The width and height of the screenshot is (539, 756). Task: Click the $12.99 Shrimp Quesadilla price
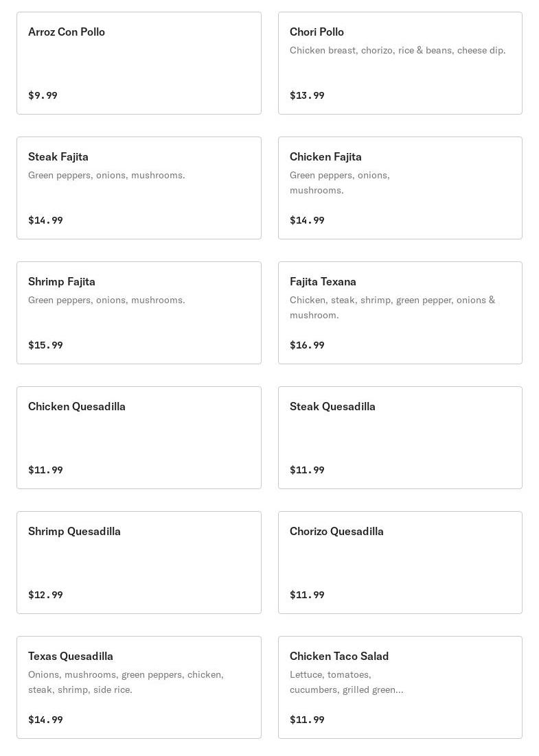[45, 595]
